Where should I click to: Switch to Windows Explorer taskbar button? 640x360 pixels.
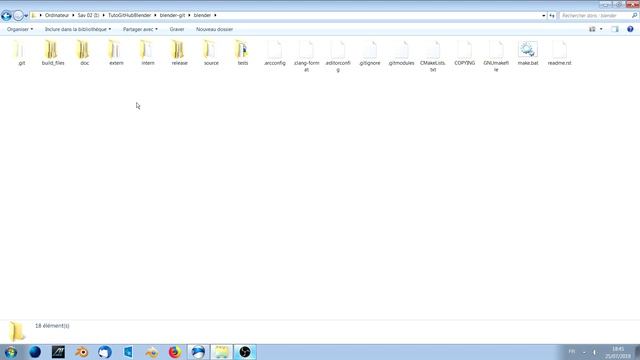click(x=221, y=352)
